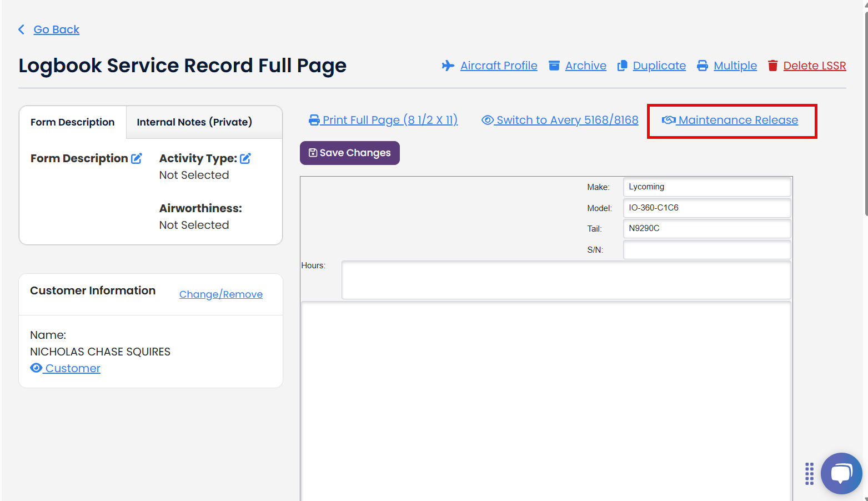Click the eye icon before Switch to Avery
Image resolution: width=868 pixels, height=501 pixels.
(487, 119)
